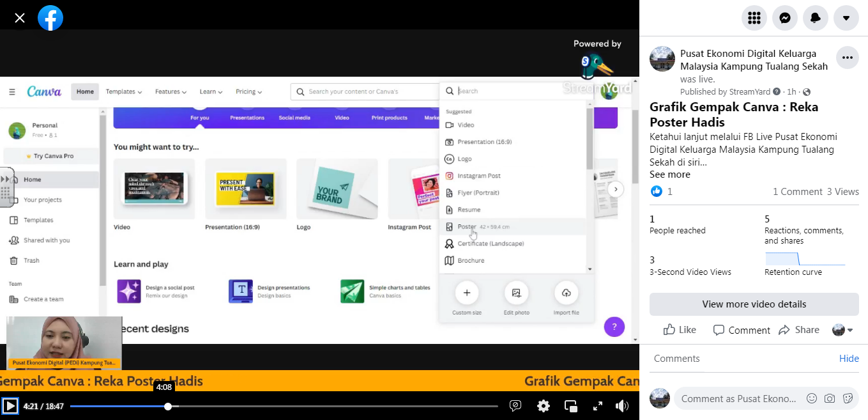This screenshot has width=868, height=420.
Task: Change commenting identity via profile dropdown
Action: click(843, 330)
